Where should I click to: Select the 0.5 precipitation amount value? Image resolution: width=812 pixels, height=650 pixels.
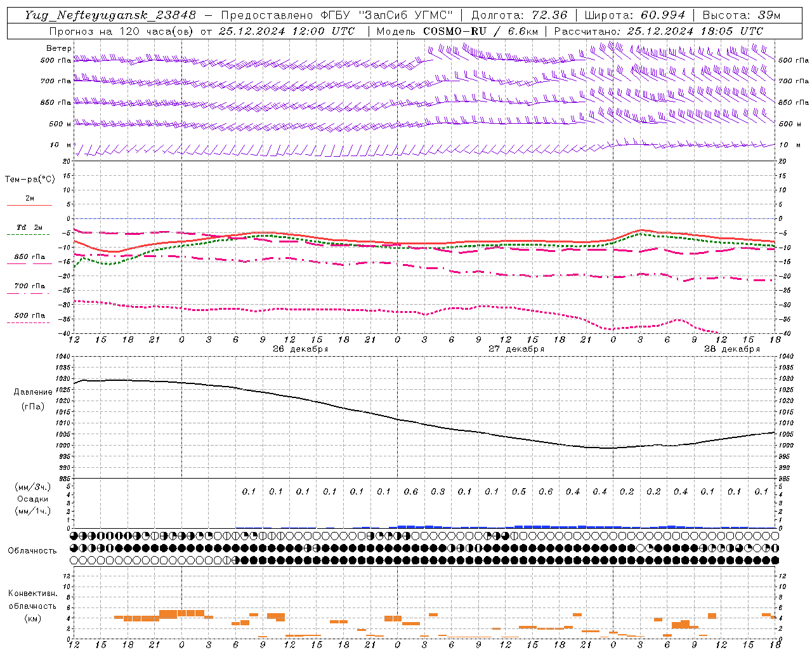[x=519, y=491]
